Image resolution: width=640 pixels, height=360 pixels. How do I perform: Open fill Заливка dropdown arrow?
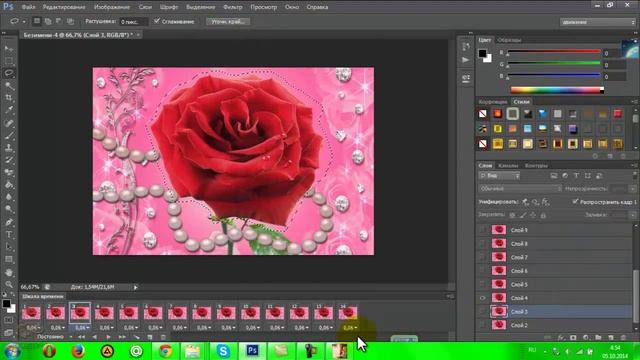tap(632, 215)
